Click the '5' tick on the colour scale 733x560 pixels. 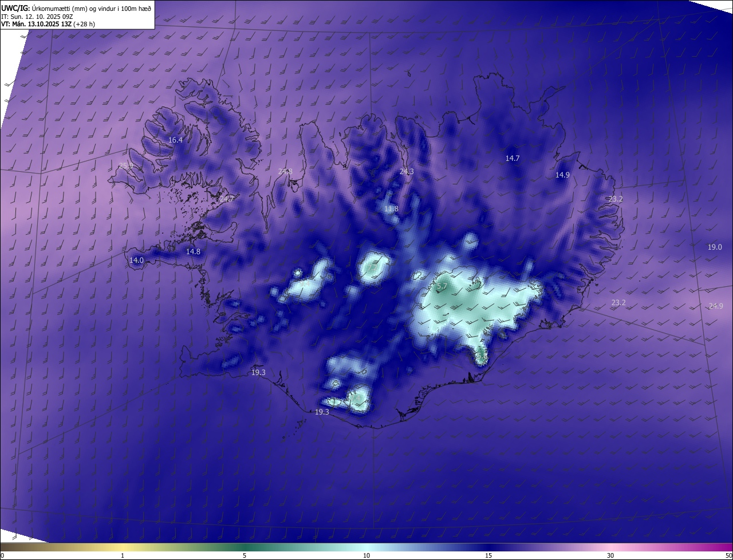tap(245, 555)
